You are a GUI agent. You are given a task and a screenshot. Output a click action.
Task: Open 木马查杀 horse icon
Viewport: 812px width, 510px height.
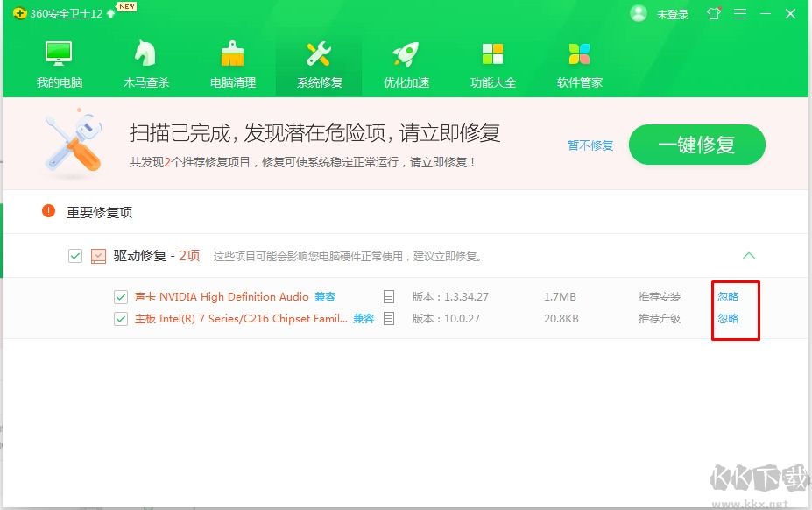point(145,53)
